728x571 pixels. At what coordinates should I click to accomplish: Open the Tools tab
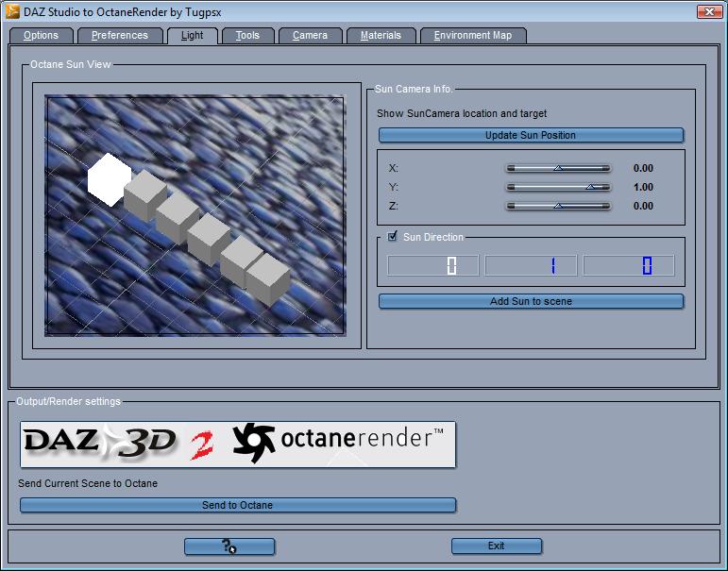pyautogui.click(x=247, y=36)
